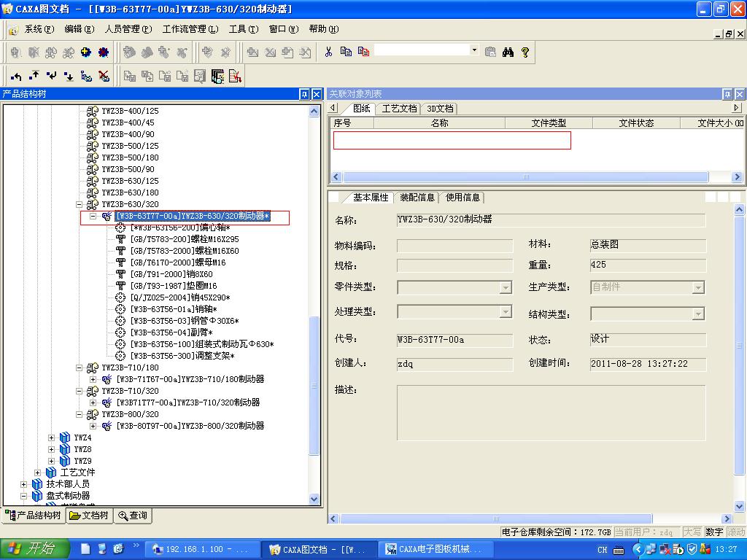Expand the 技术部人员 tree node

point(23,484)
